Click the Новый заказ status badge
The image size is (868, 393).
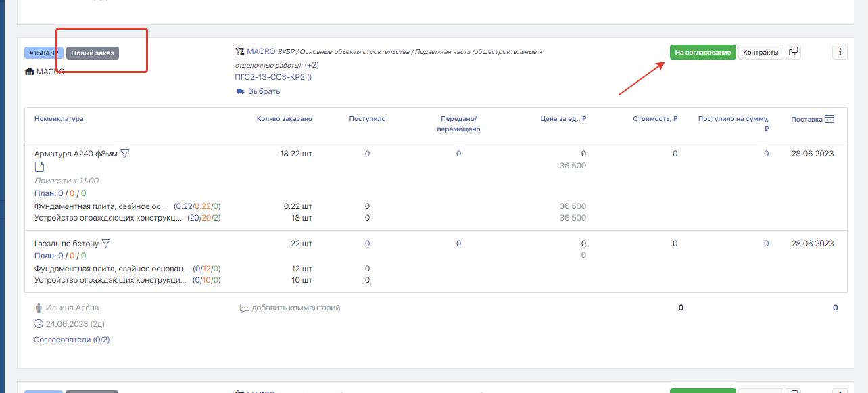coord(93,53)
